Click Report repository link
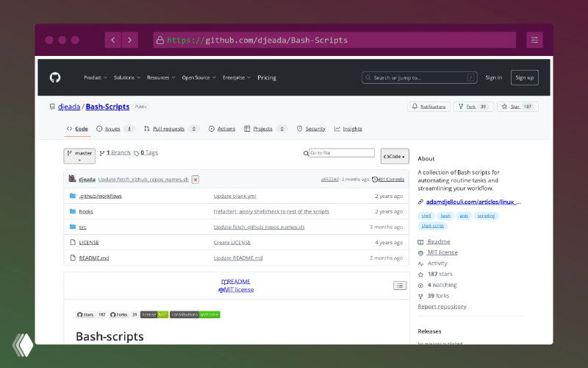Viewport: 588px width, 368px height. tap(442, 307)
